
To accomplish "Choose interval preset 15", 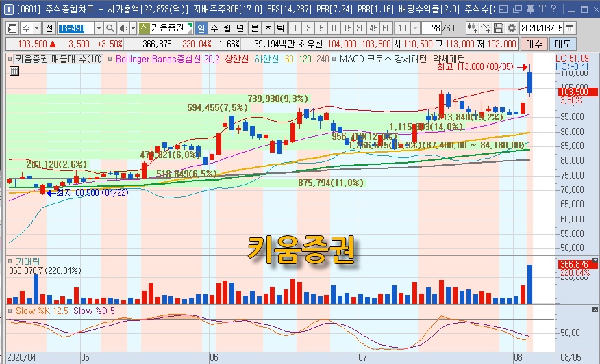I will (347, 28).
